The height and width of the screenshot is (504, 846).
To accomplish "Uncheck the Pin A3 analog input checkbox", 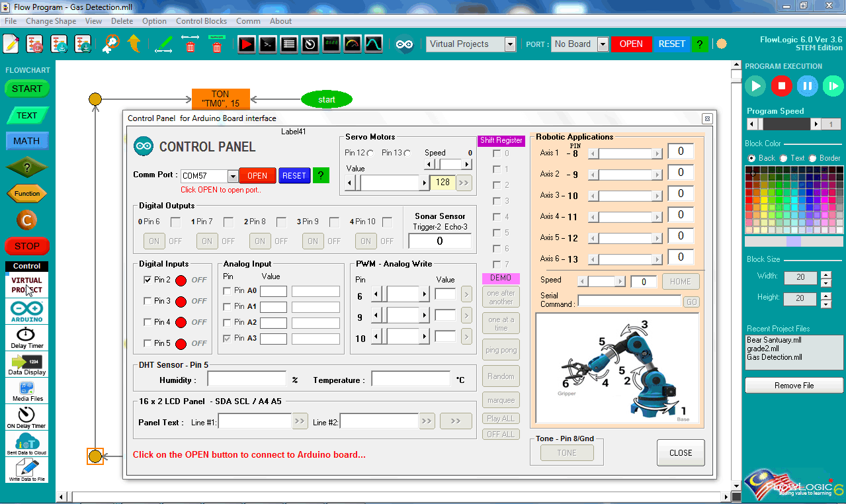I will pyautogui.click(x=228, y=338).
